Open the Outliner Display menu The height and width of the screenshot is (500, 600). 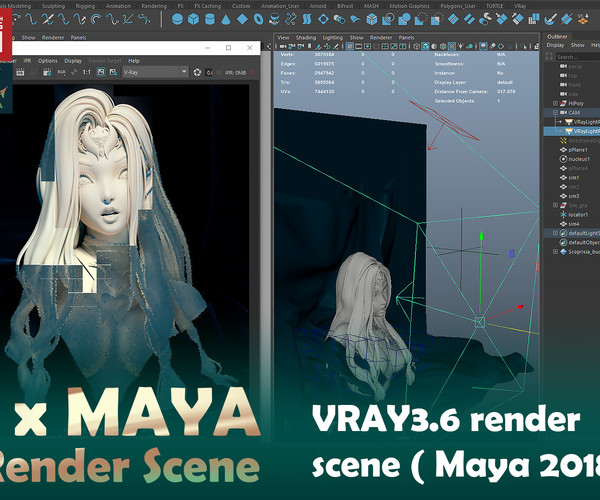coord(555,45)
